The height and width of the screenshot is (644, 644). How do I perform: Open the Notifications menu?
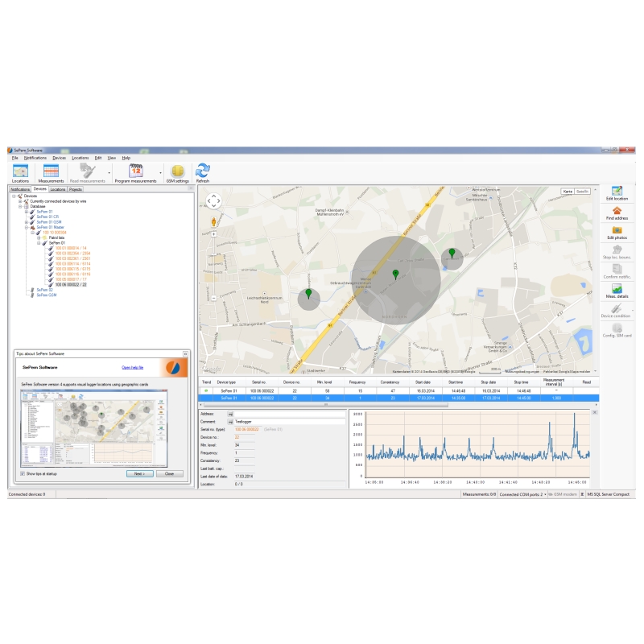(x=35, y=158)
